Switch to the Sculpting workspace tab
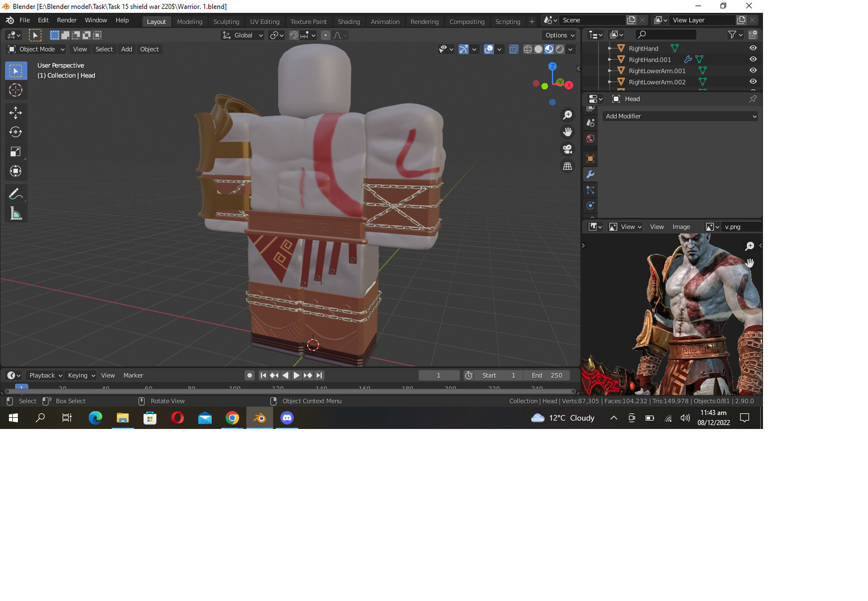 pos(226,21)
